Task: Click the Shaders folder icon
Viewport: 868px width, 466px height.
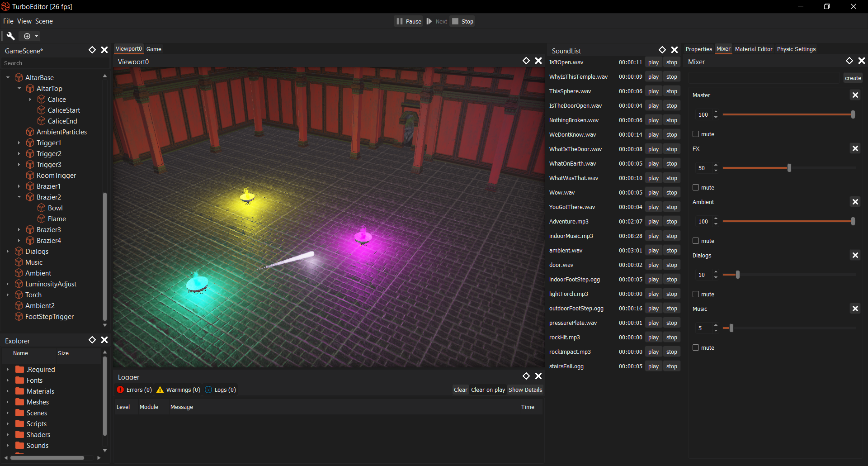Action: point(19,435)
